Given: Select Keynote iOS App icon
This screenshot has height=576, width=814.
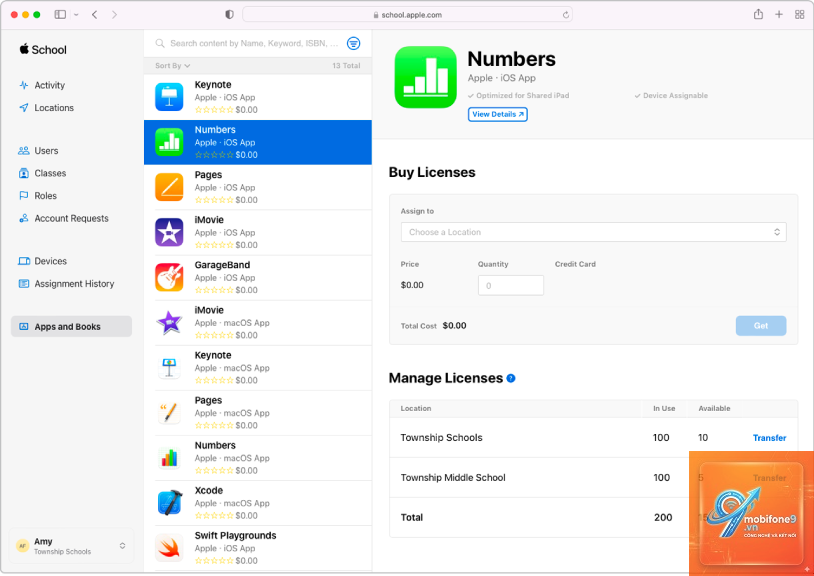Looking at the screenshot, I should (169, 97).
